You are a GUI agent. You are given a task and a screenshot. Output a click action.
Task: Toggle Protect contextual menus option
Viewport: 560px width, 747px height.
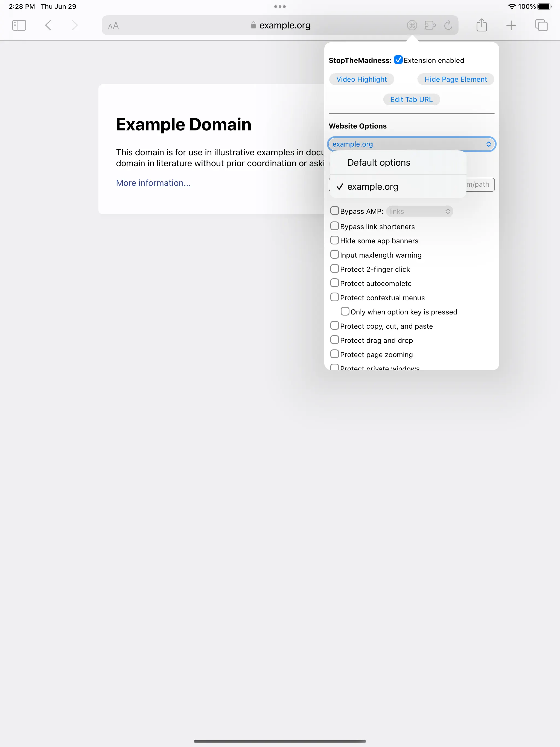334,297
